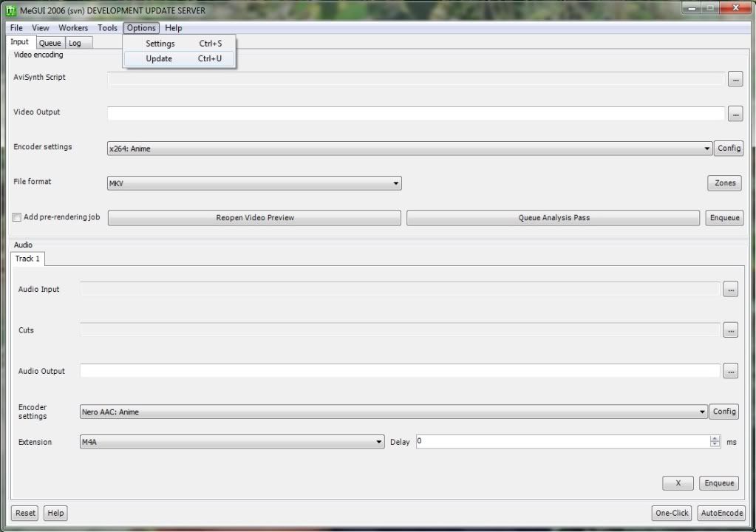Enable the Add pre-rendering job checkbox
Screen dimensions: 756x532
pos(17,217)
